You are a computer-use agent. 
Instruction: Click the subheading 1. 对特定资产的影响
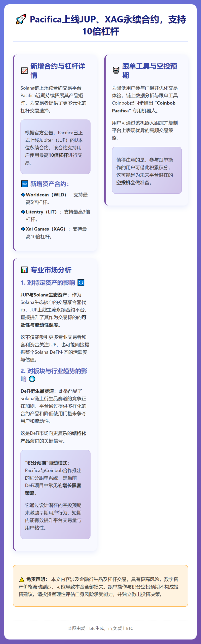(x=48, y=283)
